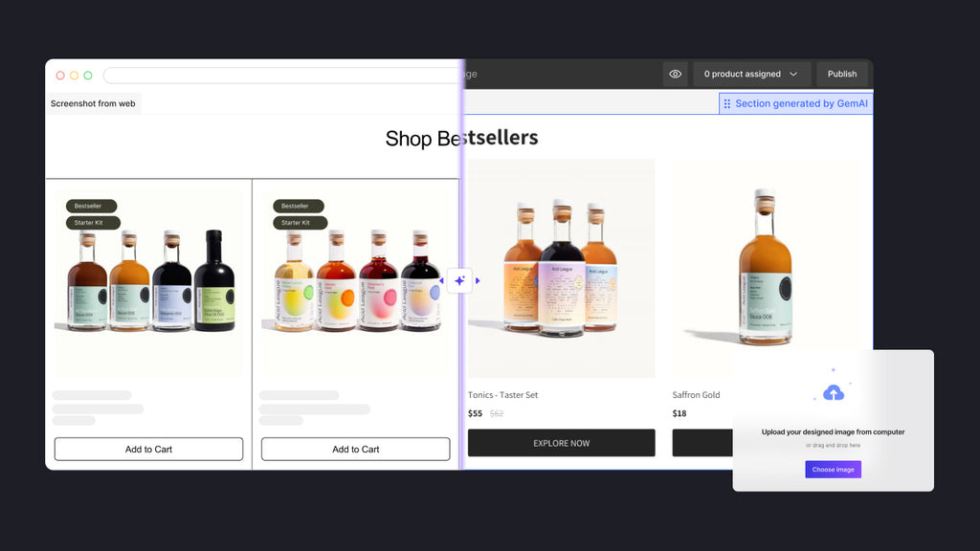Click the browser address bar input field

tap(278, 74)
